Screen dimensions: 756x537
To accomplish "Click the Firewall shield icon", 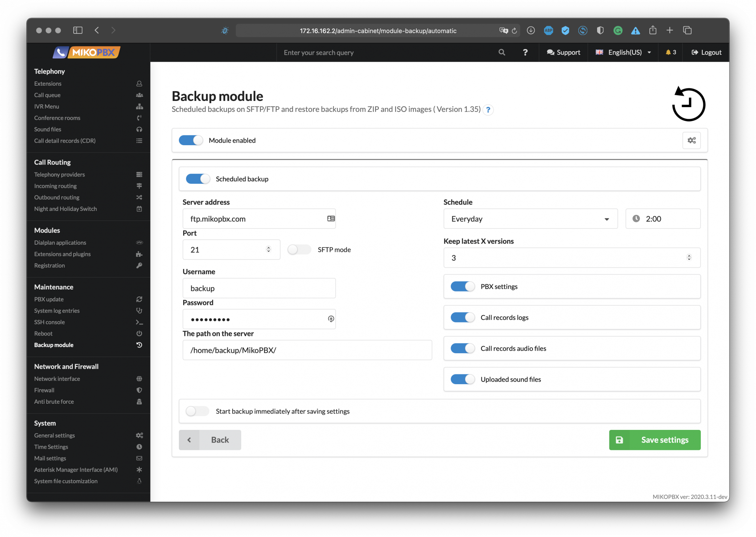I will click(139, 390).
